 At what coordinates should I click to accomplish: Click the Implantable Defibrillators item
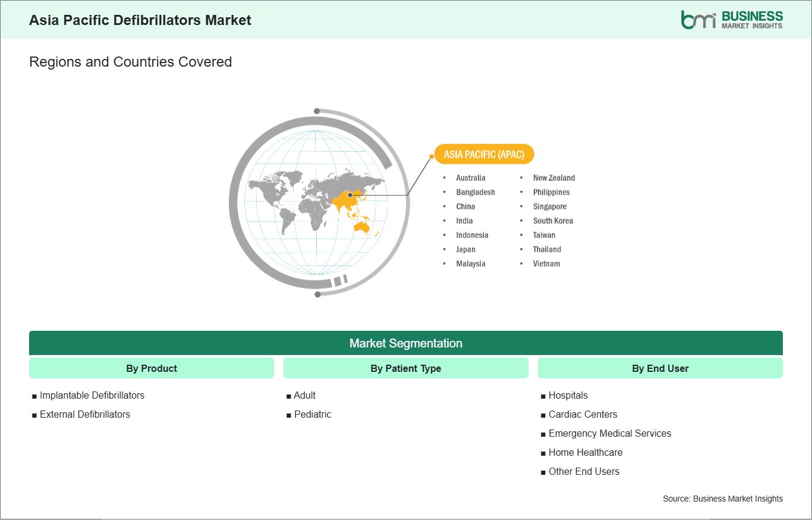click(92, 395)
